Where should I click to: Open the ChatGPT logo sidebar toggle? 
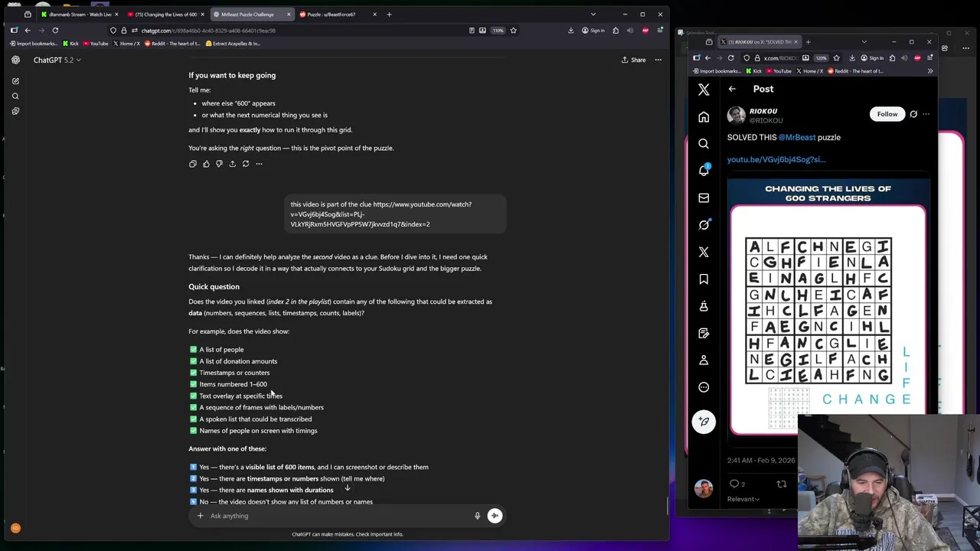pyautogui.click(x=15, y=60)
